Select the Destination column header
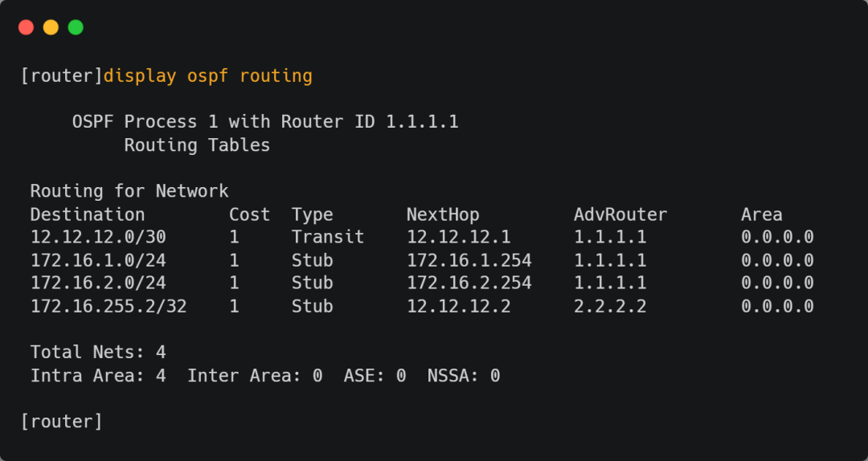 [x=88, y=214]
